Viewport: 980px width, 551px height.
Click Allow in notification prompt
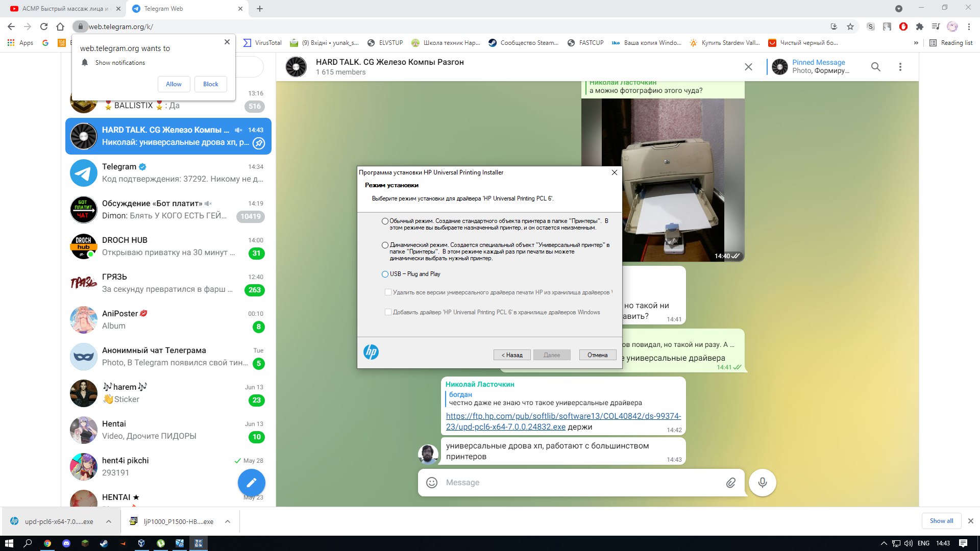[174, 84]
